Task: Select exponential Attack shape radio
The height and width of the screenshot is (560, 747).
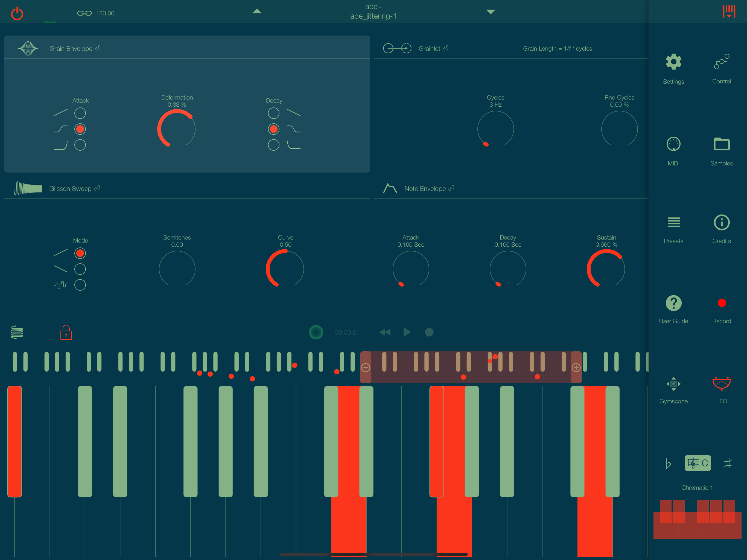Action: [x=80, y=145]
